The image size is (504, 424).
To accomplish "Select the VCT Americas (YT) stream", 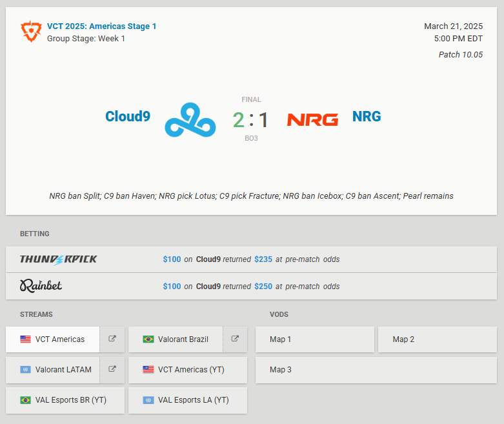I will coord(188,370).
